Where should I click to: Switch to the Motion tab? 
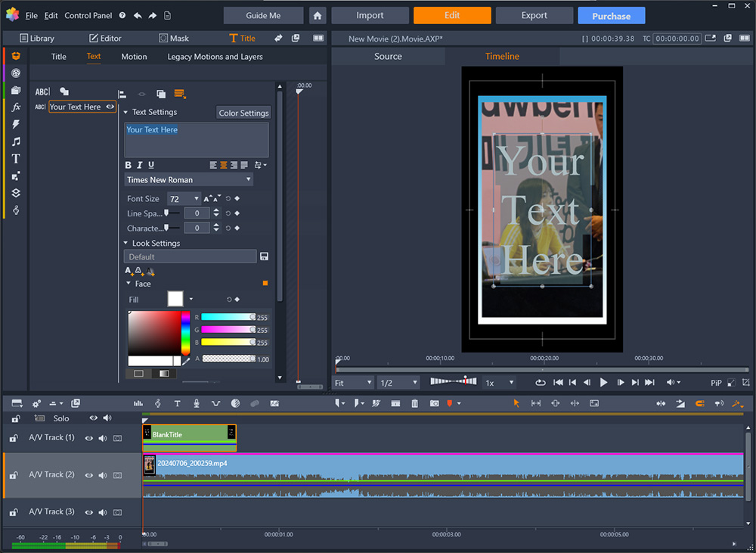coord(134,57)
